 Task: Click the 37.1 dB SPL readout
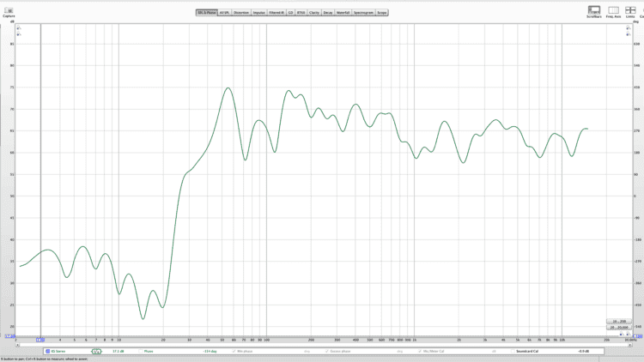click(118, 352)
